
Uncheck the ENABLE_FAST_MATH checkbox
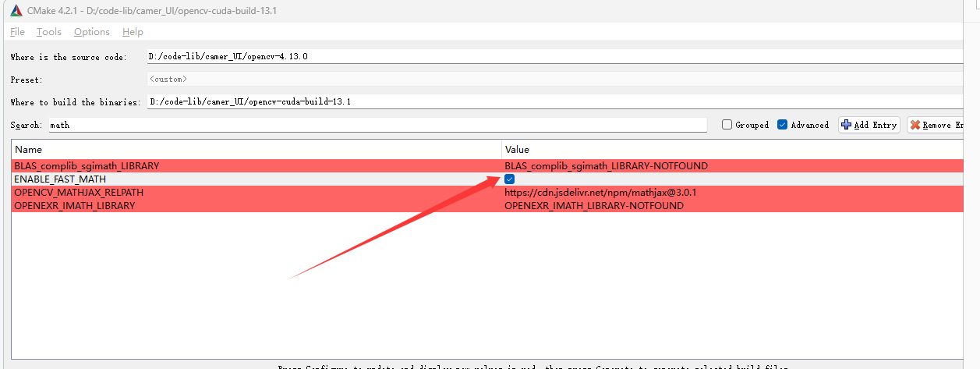coord(510,179)
